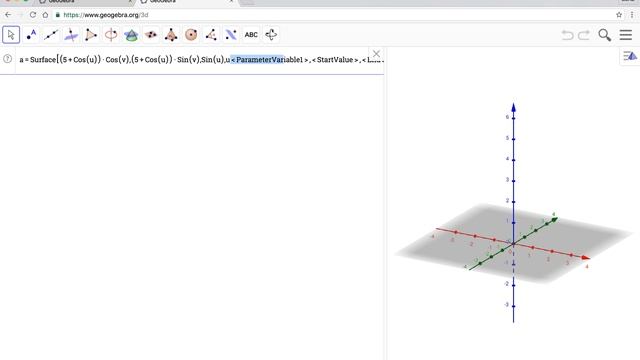Select the Rotate 3D graphics view tool

click(x=271, y=35)
